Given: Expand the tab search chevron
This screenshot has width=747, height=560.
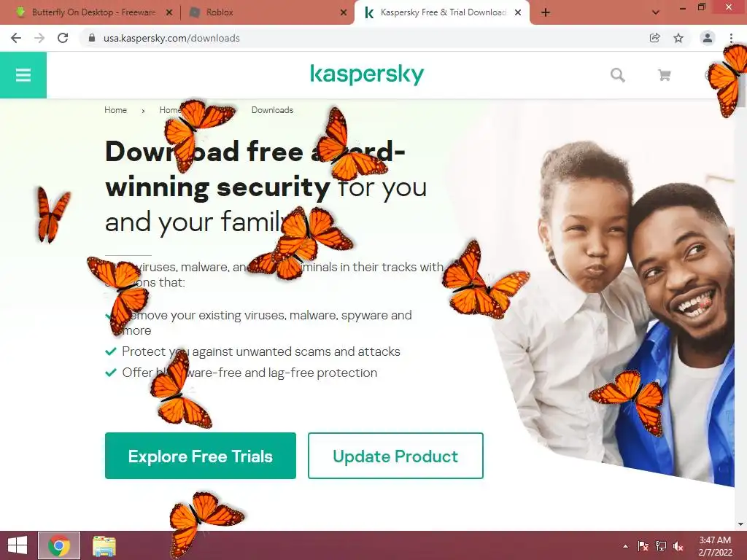Looking at the screenshot, I should pos(656,12).
